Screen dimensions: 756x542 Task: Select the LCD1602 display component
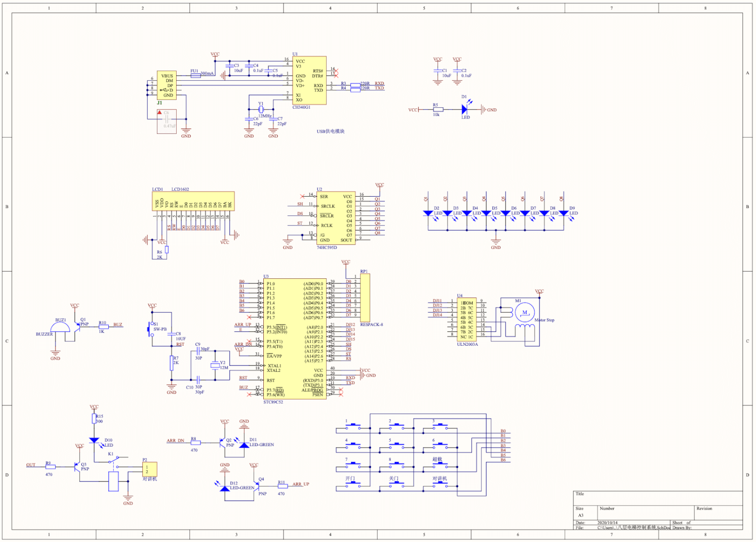coord(193,202)
